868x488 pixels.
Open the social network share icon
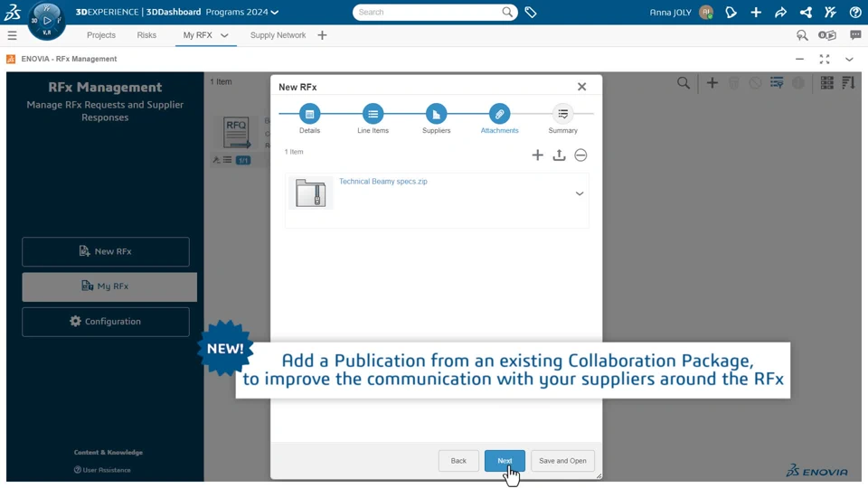tap(806, 12)
